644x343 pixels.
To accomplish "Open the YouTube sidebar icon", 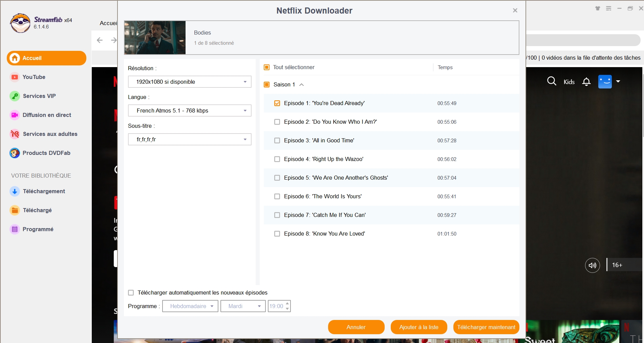I will (x=15, y=77).
